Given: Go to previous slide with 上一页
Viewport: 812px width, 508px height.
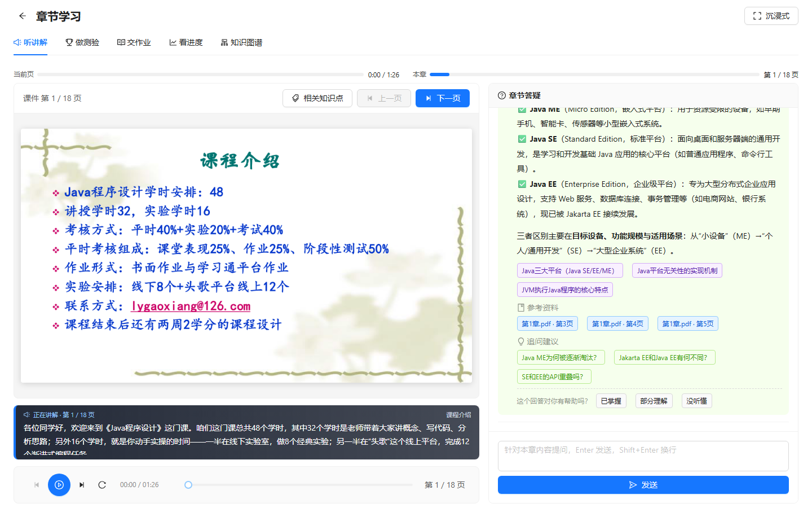Looking at the screenshot, I should pyautogui.click(x=384, y=98).
